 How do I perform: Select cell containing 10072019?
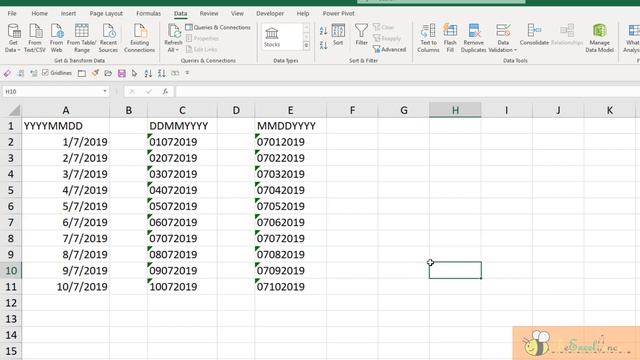point(182,287)
